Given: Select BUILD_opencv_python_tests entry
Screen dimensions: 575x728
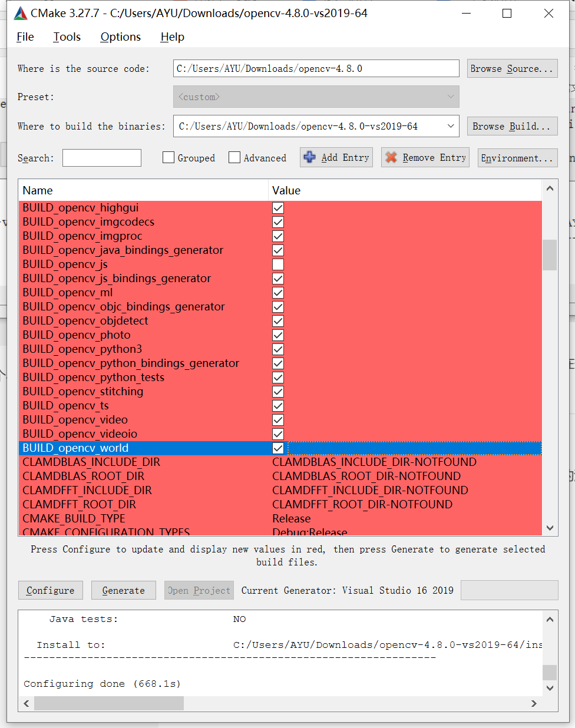Looking at the screenshot, I should point(94,378).
